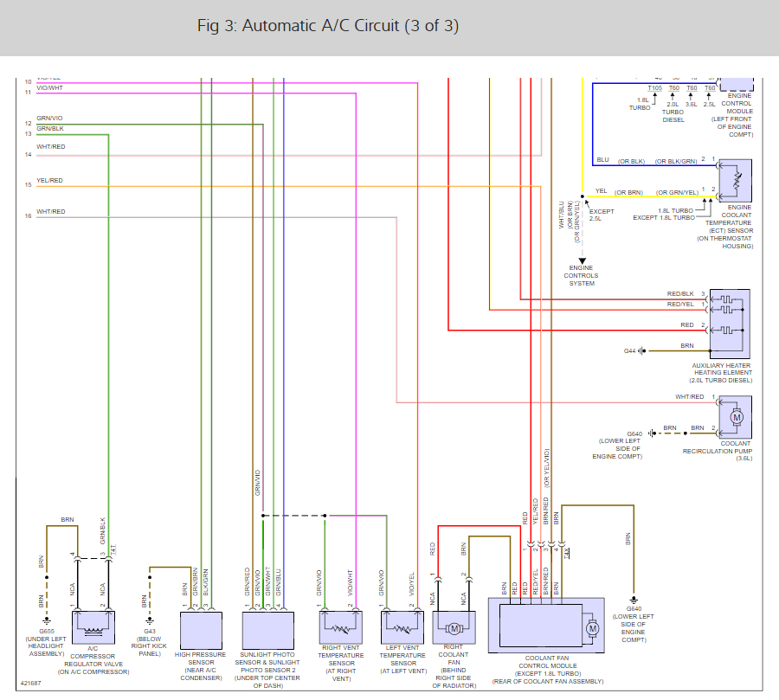This screenshot has height=700, width=779.
Task: Select the coolant recirculation pump motor symbol
Action: [x=735, y=417]
